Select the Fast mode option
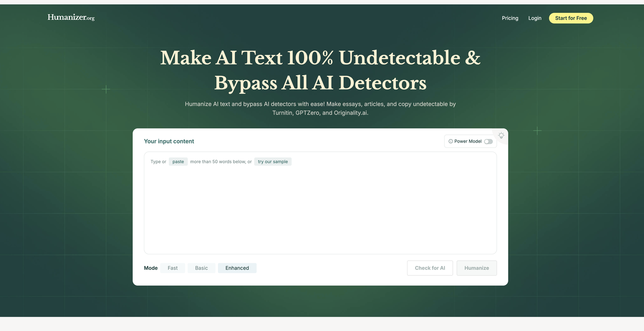Screen dimensions: 644x331 172,268
